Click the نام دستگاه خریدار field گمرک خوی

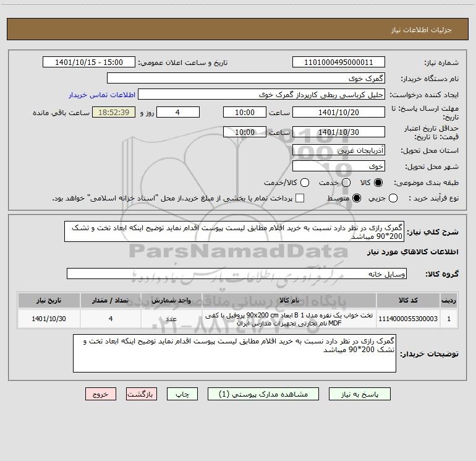click(x=246, y=78)
